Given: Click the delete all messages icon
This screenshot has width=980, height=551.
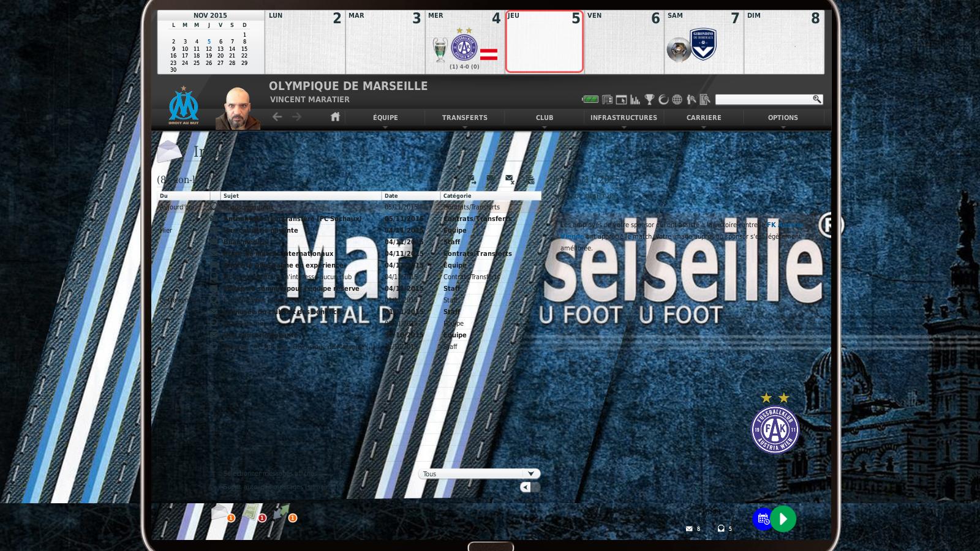Looking at the screenshot, I should [530, 179].
